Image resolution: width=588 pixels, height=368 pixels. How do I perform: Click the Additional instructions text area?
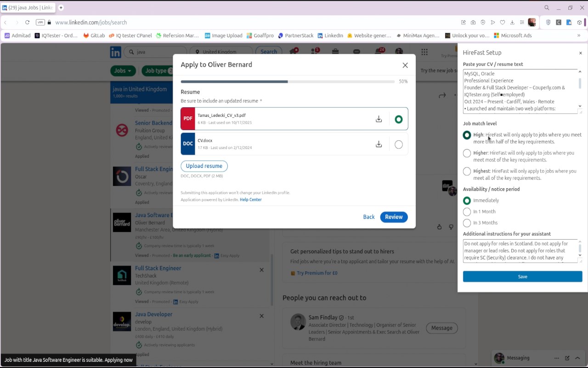coord(520,251)
